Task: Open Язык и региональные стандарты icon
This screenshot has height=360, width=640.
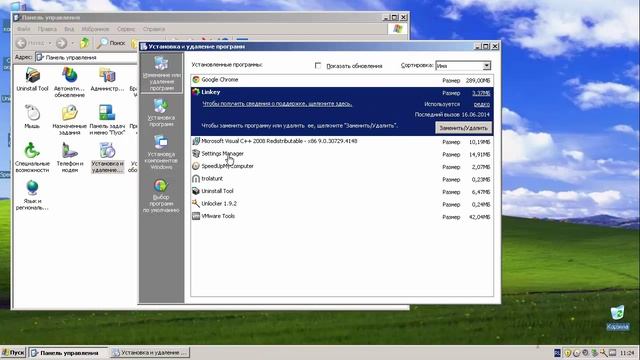Action: 32,195
